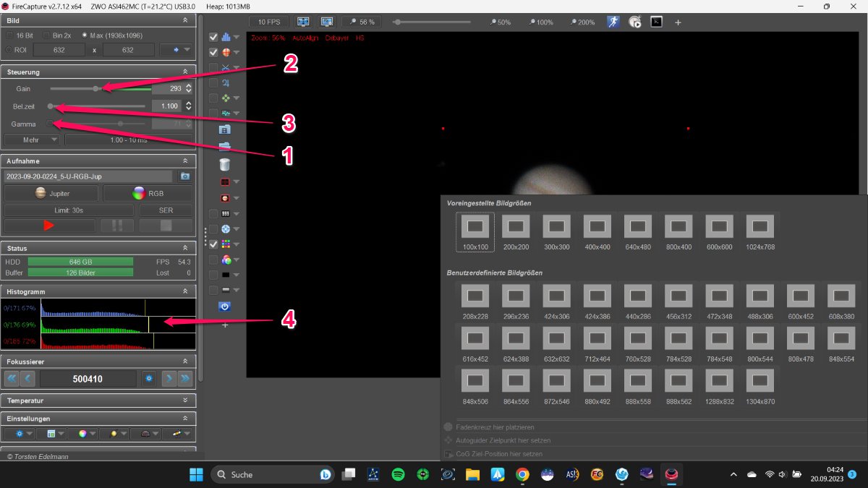The height and width of the screenshot is (488, 868).
Task: Click the 10 FPS button
Action: click(x=268, y=22)
